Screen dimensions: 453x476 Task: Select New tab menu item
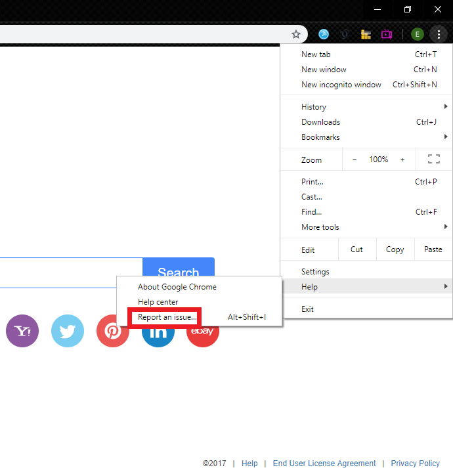[x=366, y=54]
